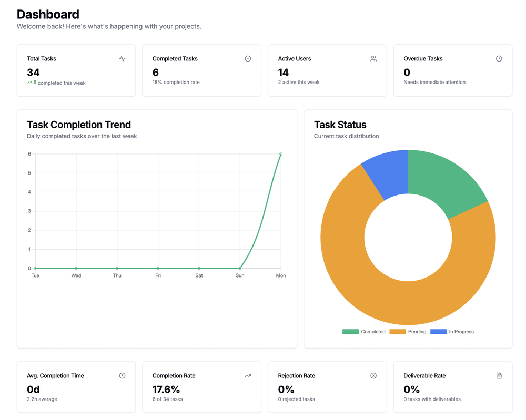This screenshot has height=420, width=526.
Task: Click the 'Completed Tasks' card title
Action: 175,59
